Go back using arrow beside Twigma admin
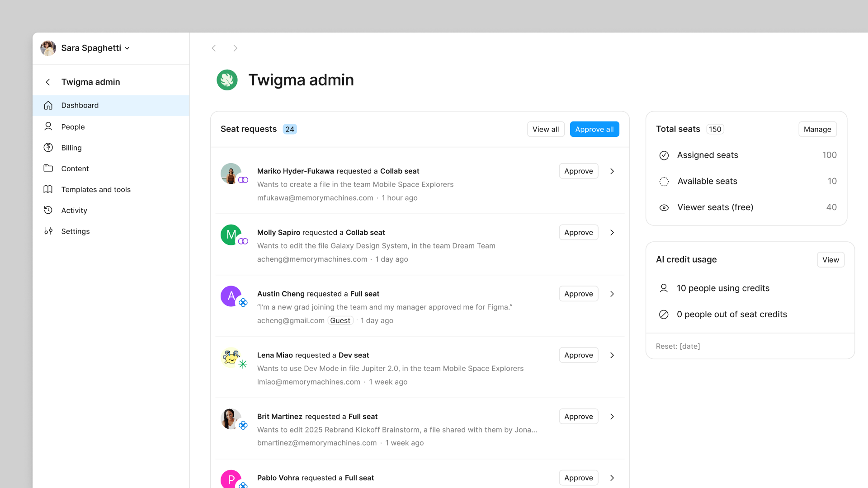The image size is (868, 488). click(x=48, y=82)
